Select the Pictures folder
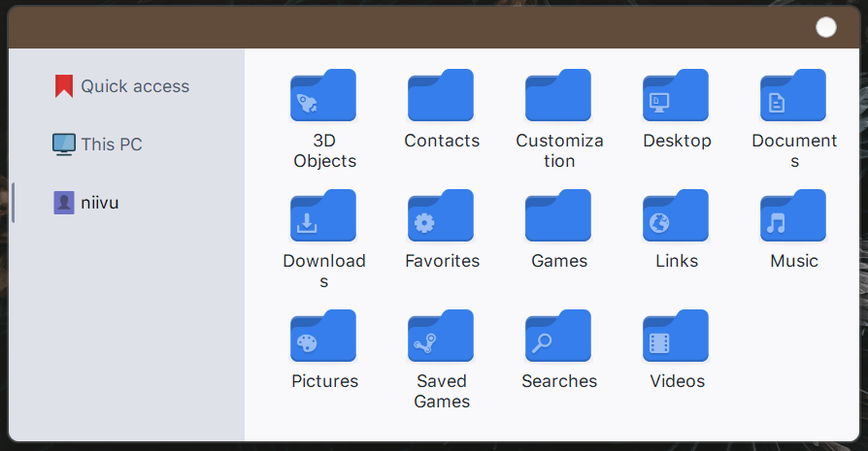This screenshot has width=868, height=451. 324,338
